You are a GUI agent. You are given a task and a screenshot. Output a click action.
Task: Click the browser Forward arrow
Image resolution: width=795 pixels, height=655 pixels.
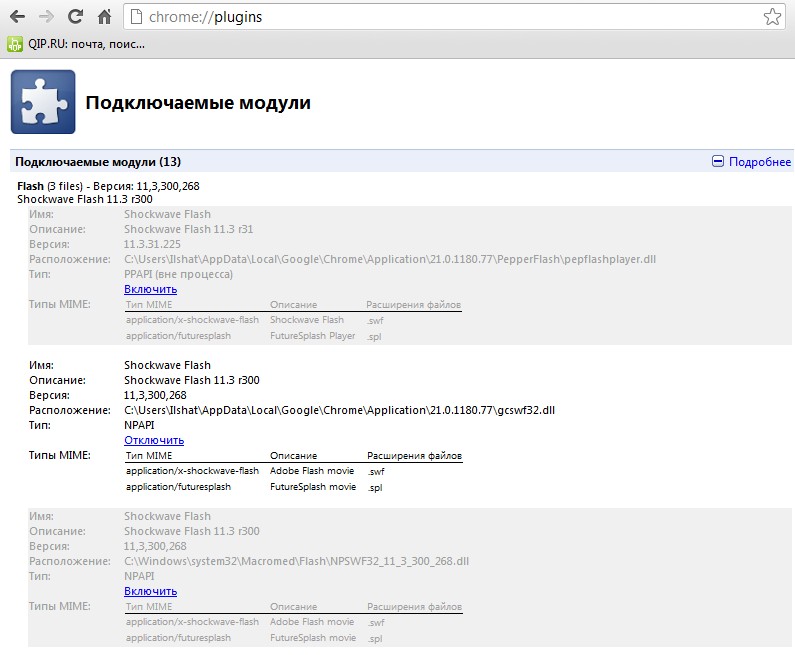(46, 17)
